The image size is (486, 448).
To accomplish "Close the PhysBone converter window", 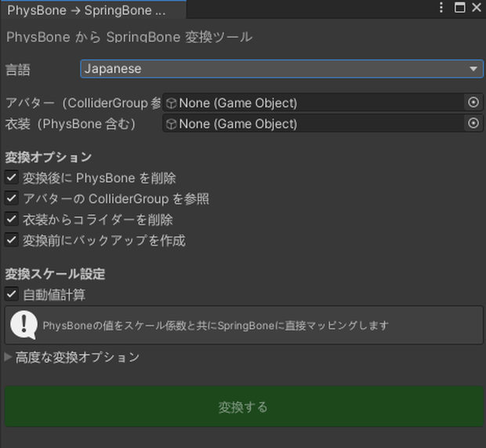I will [x=477, y=7].
